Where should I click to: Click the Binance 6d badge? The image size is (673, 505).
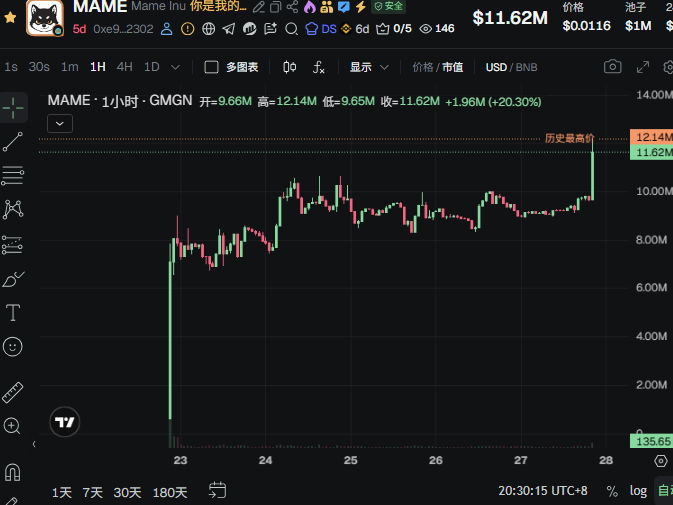[355, 29]
